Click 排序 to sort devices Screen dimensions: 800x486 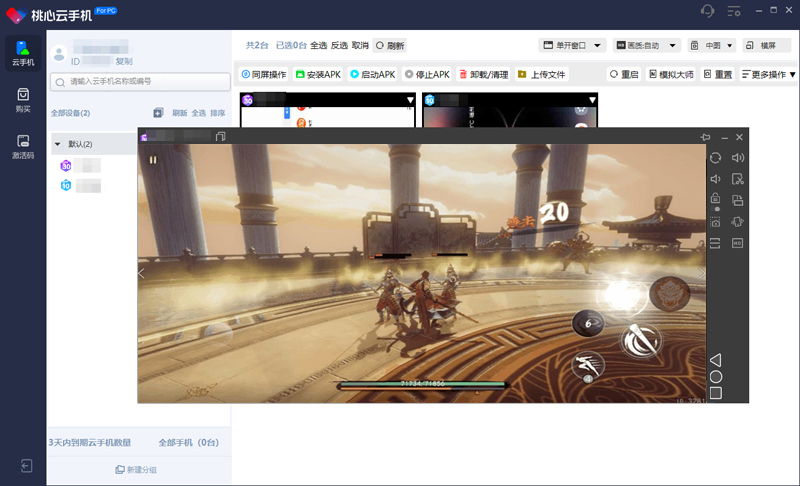pos(218,113)
